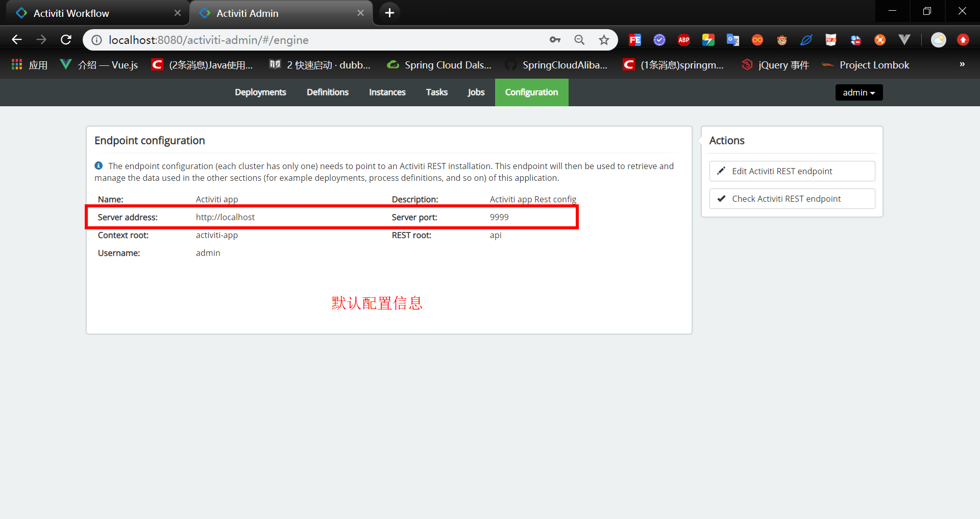This screenshot has width=980, height=519.
Task: Open the Jobs section
Action: point(476,92)
